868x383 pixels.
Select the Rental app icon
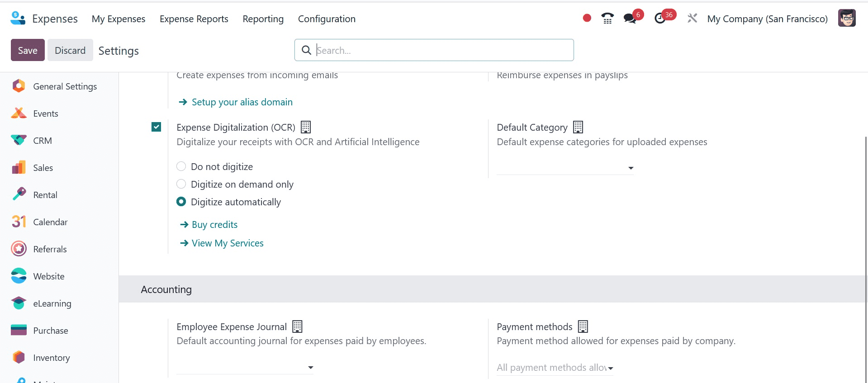[x=19, y=194]
